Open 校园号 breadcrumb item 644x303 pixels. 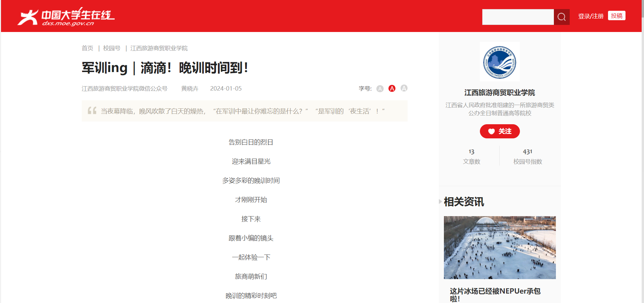[112, 48]
